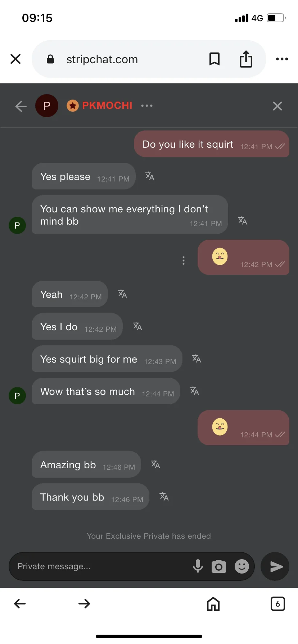
Task: Translate the 'Amazing bb' message
Action: pyautogui.click(x=155, y=464)
